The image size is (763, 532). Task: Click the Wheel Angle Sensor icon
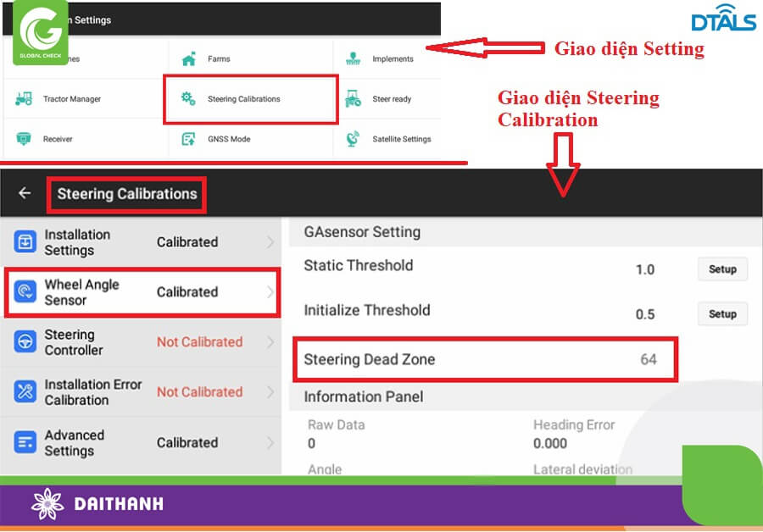[24, 291]
